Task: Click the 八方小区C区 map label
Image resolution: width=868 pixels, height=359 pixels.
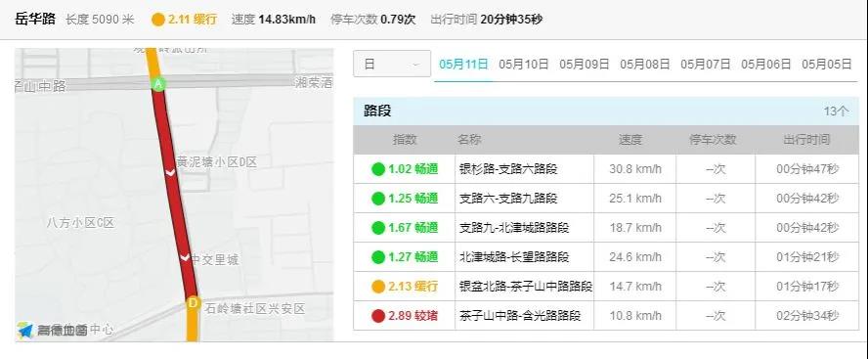Action: (x=80, y=223)
